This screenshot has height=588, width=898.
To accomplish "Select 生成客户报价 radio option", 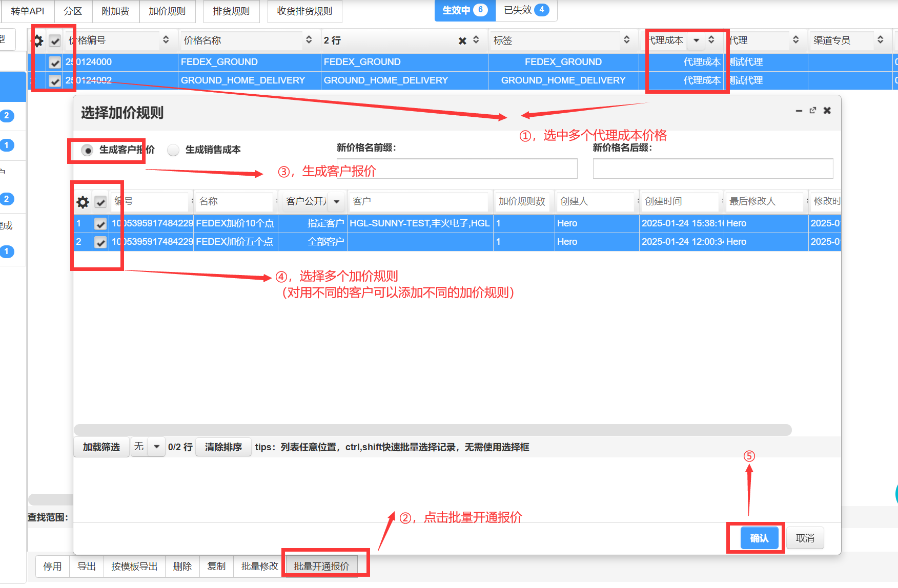I will [x=88, y=150].
